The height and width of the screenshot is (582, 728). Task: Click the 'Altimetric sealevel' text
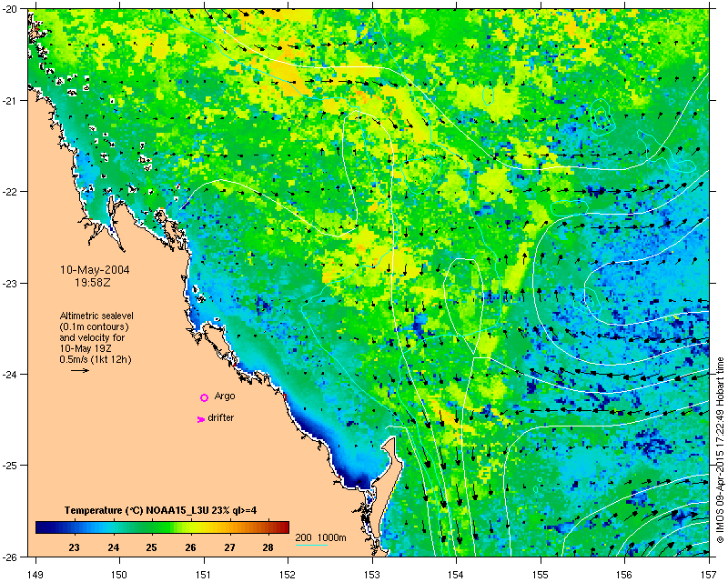click(x=96, y=316)
